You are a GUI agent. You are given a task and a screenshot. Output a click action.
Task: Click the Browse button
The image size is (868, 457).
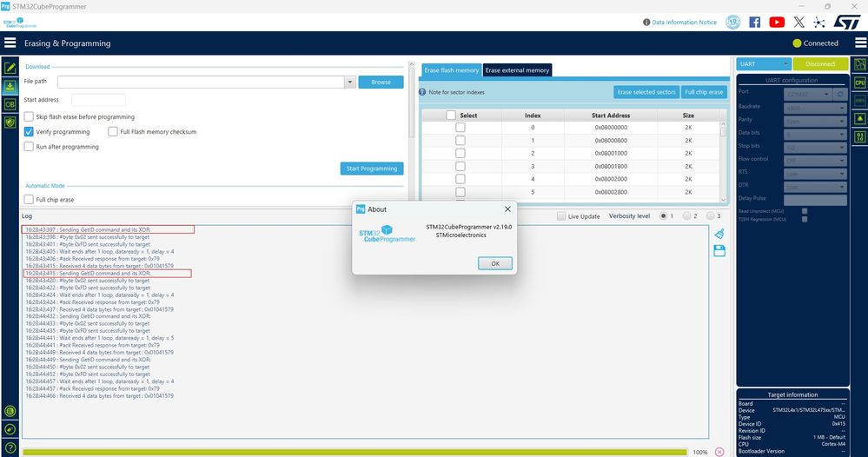point(381,82)
